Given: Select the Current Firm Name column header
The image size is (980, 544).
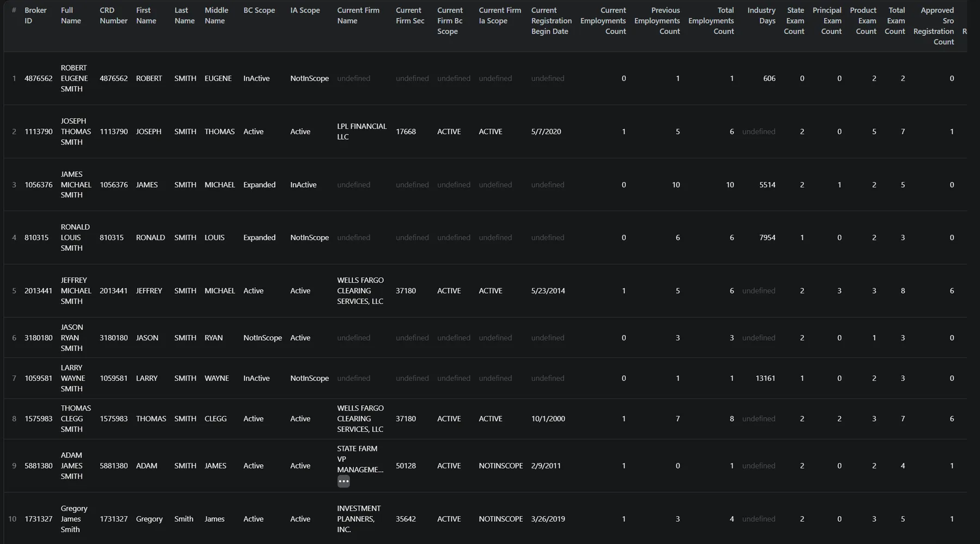Looking at the screenshot, I should [x=358, y=16].
